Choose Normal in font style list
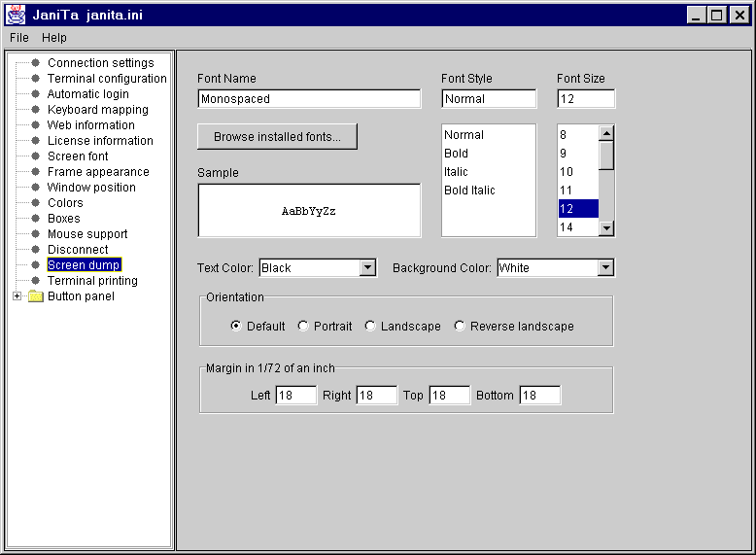 (489, 134)
